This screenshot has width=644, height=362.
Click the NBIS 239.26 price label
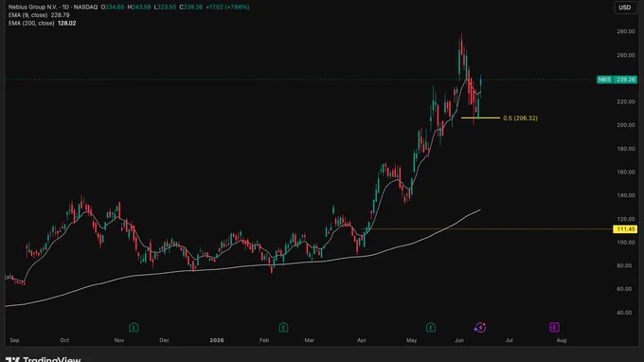617,80
